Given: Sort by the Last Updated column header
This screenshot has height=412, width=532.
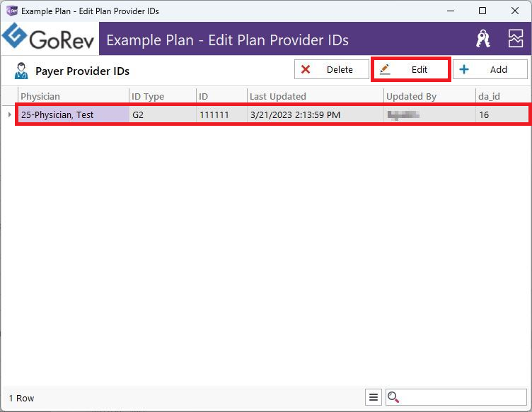Looking at the screenshot, I should click(316, 97).
